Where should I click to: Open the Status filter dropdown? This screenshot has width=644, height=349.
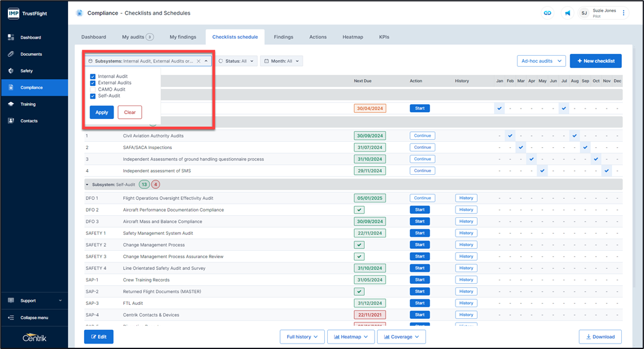[236, 61]
